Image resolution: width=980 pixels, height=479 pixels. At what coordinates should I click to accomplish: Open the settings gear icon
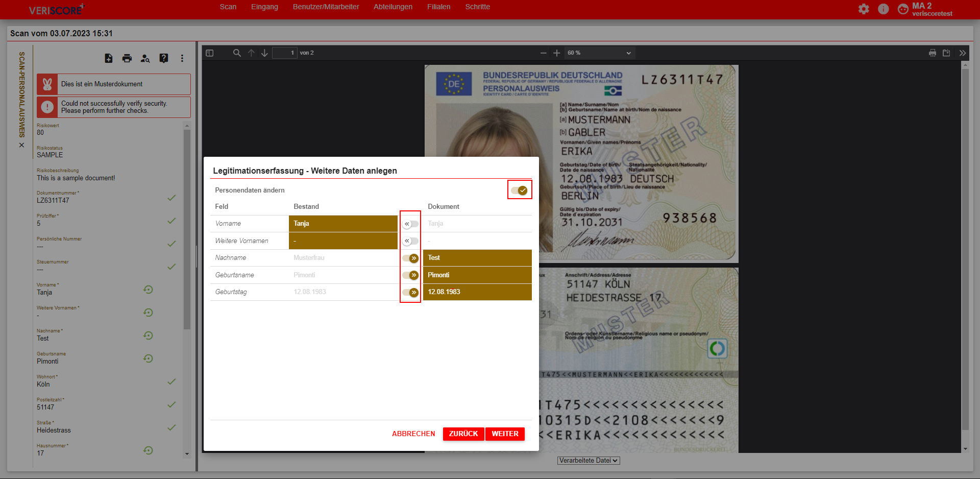tap(864, 9)
